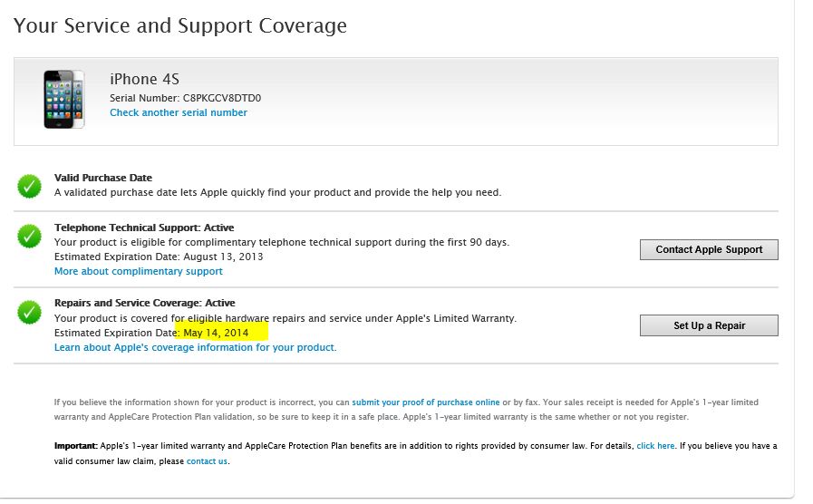Click the Your Service and Support Coverage heading

[x=180, y=25]
